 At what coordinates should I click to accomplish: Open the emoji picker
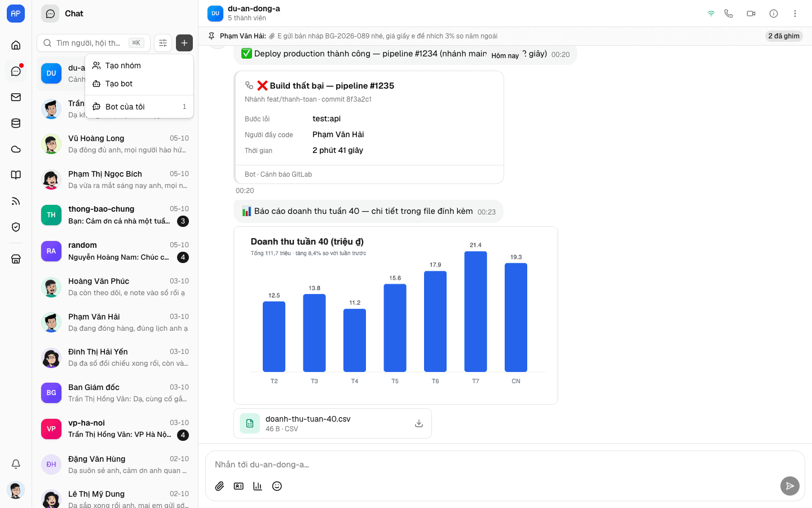tap(277, 486)
